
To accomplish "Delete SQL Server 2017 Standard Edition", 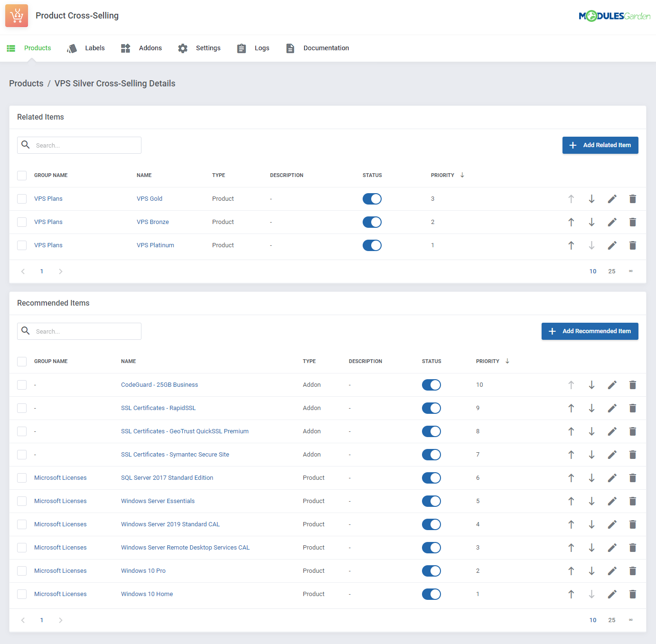I will [x=633, y=478].
